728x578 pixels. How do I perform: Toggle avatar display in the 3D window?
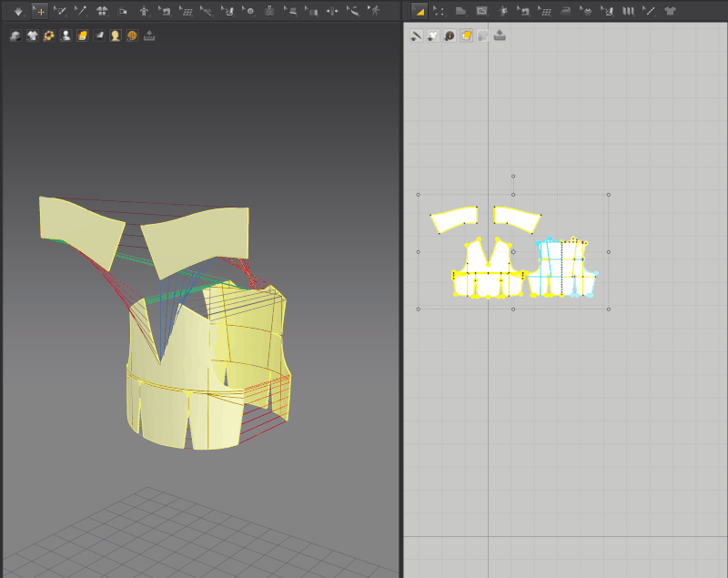(x=66, y=36)
